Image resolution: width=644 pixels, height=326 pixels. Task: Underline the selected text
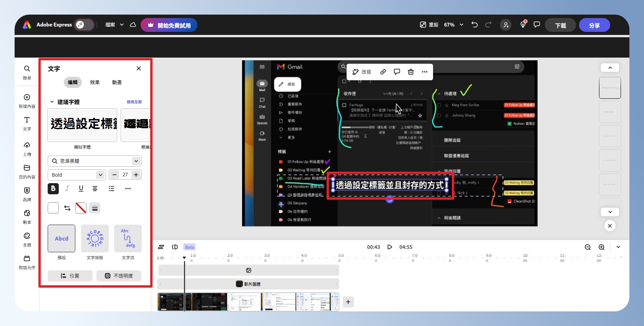(x=81, y=189)
